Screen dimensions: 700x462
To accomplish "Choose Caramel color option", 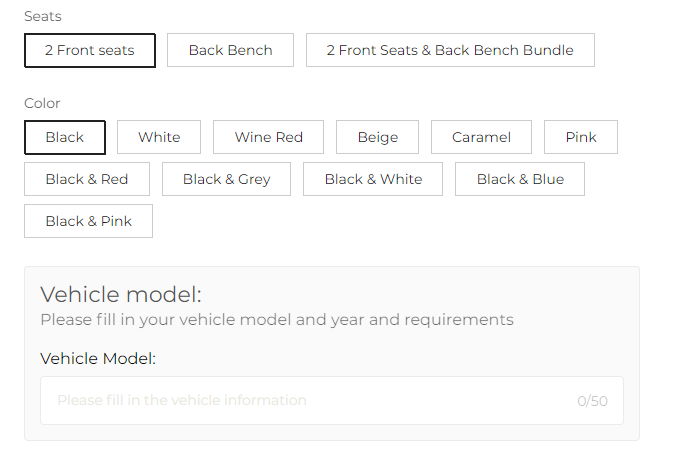I will click(x=481, y=137).
